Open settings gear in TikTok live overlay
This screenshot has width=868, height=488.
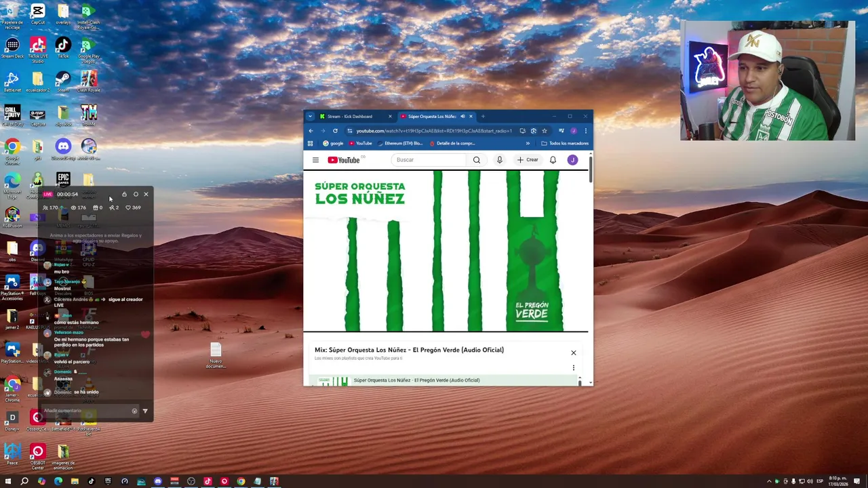pos(136,195)
